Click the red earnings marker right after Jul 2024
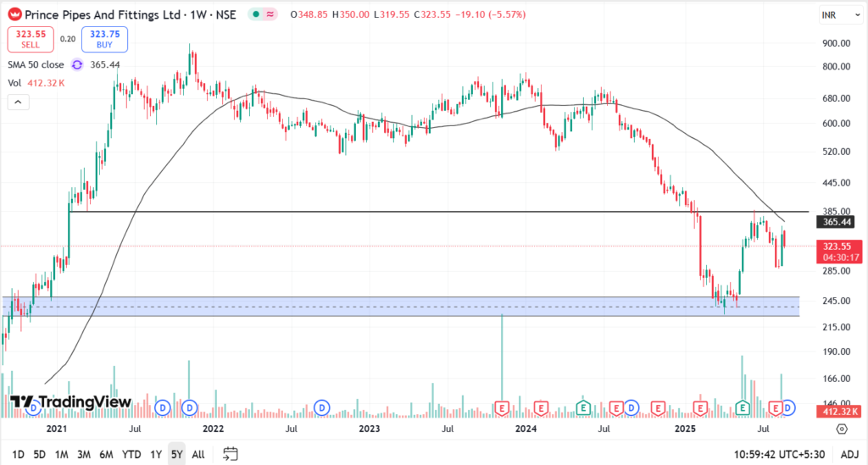 [616, 408]
